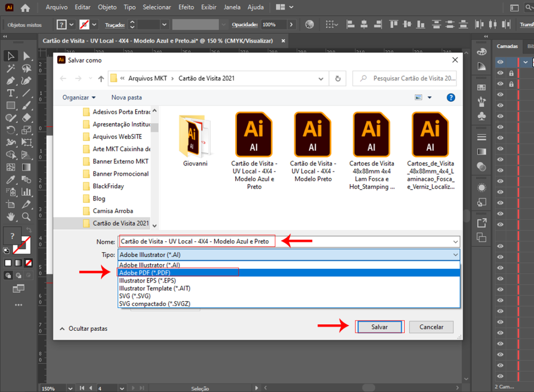Switch to the Camadas panel tab
This screenshot has height=392, width=534.
coord(507,47)
